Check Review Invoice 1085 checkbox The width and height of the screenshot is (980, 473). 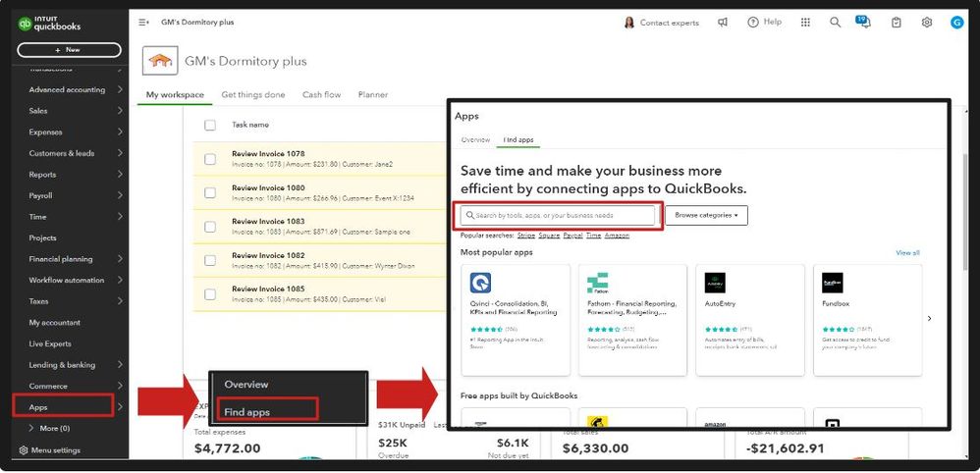(210, 293)
